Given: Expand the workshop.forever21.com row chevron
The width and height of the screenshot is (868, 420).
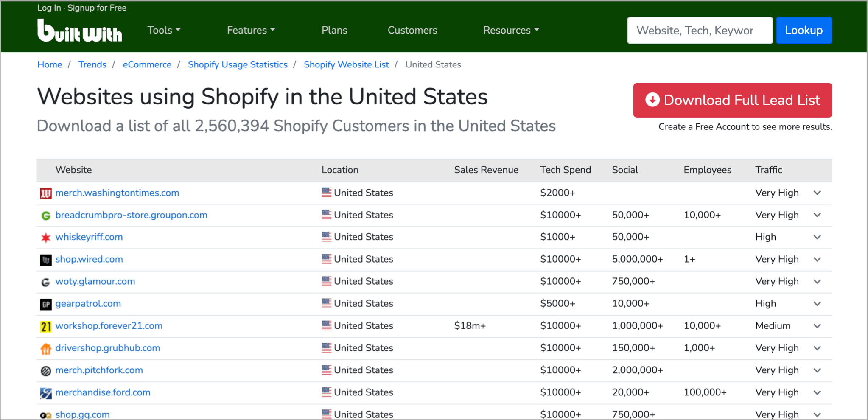Looking at the screenshot, I should click(x=817, y=326).
